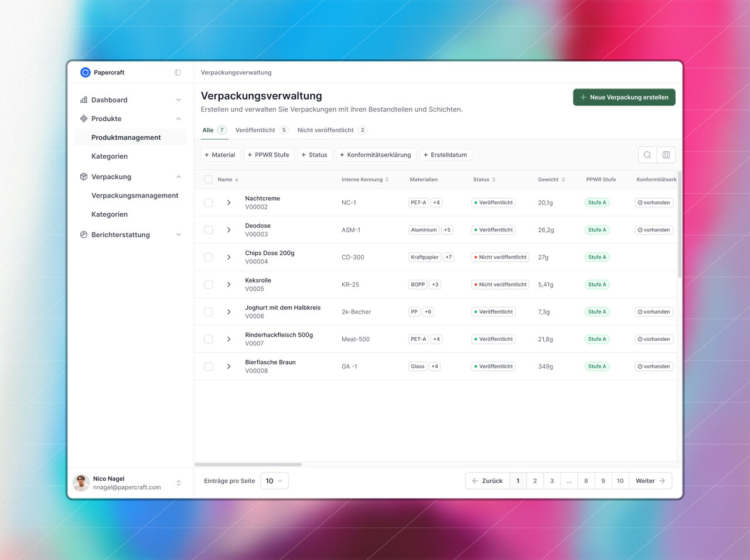Viewport: 750px width, 560px height.
Task: Click the Papercraft logo icon
Action: [85, 73]
